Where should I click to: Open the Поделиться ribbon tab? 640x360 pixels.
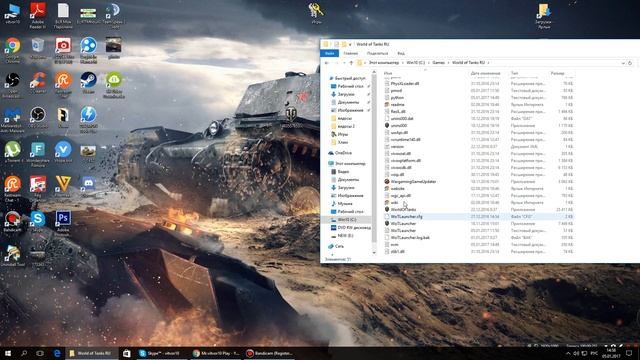click(x=377, y=53)
